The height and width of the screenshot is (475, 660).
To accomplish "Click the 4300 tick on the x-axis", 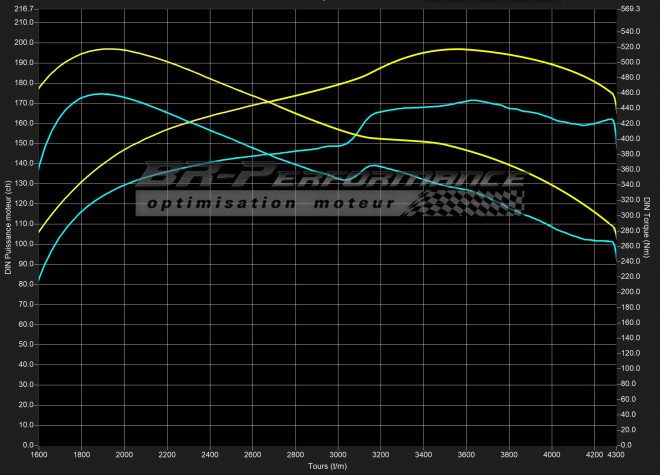I will 616,455.
